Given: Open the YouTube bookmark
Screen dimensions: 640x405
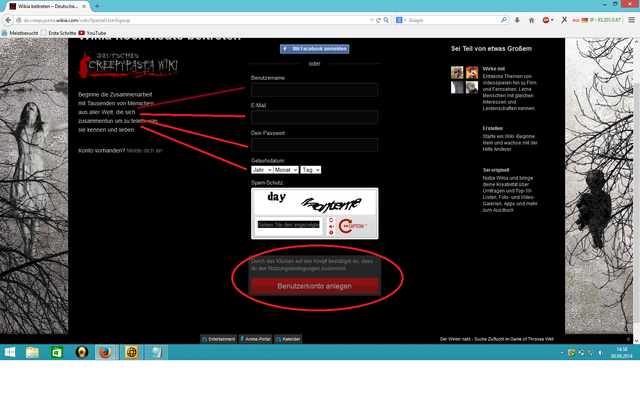Looking at the screenshot, I should pos(92,33).
